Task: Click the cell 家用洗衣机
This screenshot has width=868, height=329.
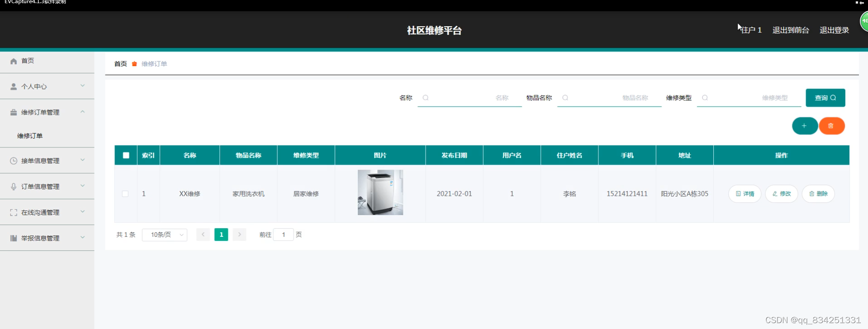Action: click(x=248, y=194)
